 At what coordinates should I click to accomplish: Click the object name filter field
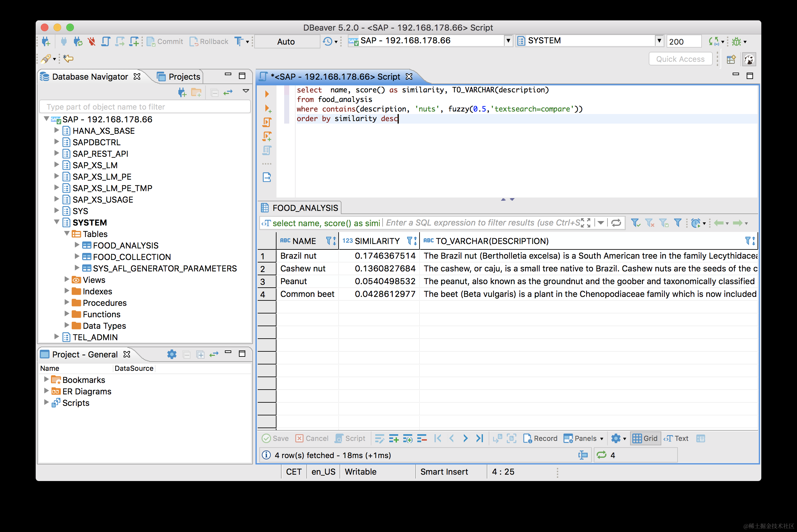coord(145,107)
